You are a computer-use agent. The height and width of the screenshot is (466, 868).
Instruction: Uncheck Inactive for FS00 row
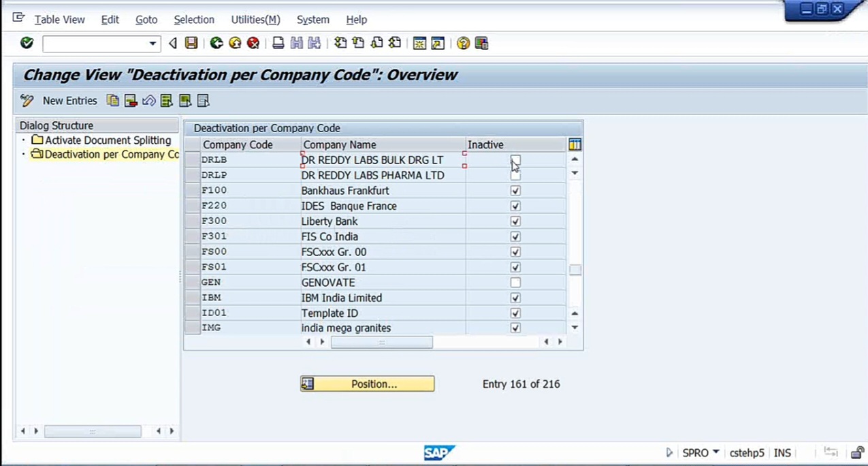(515, 252)
